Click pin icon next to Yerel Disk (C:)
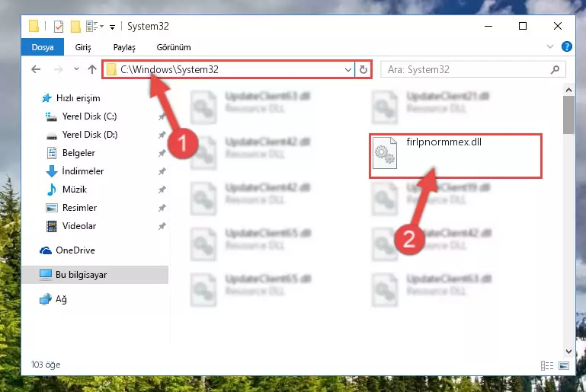Viewport: 586px width, 392px height. click(162, 117)
